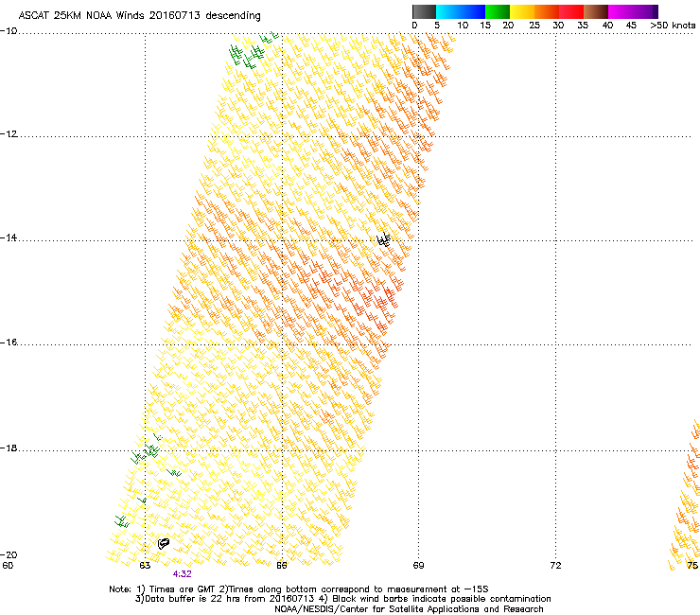Click the NOAA/NESDIS Center credit line
This screenshot has width=700, height=615.
(409, 609)
